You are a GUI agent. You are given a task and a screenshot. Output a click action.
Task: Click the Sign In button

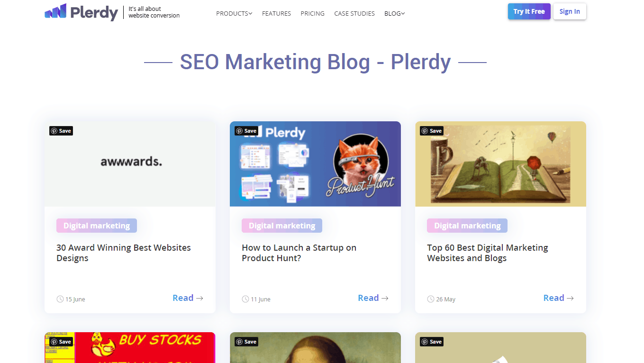570,11
